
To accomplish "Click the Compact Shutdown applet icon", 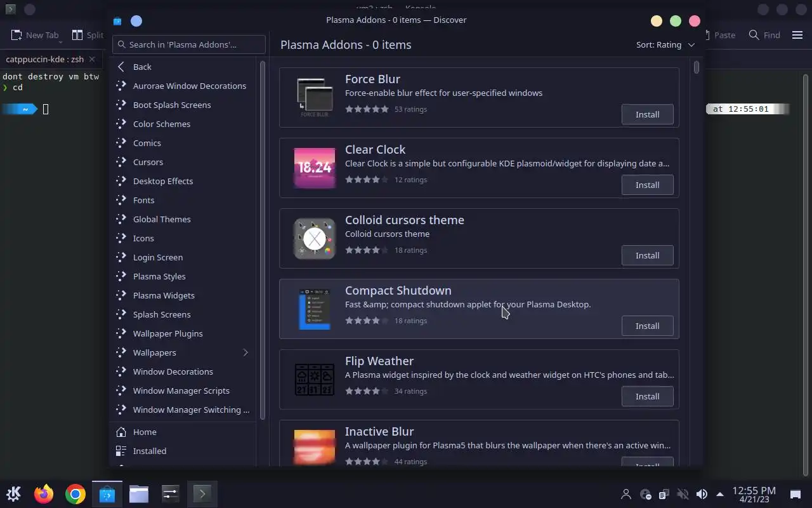I will [x=315, y=309].
